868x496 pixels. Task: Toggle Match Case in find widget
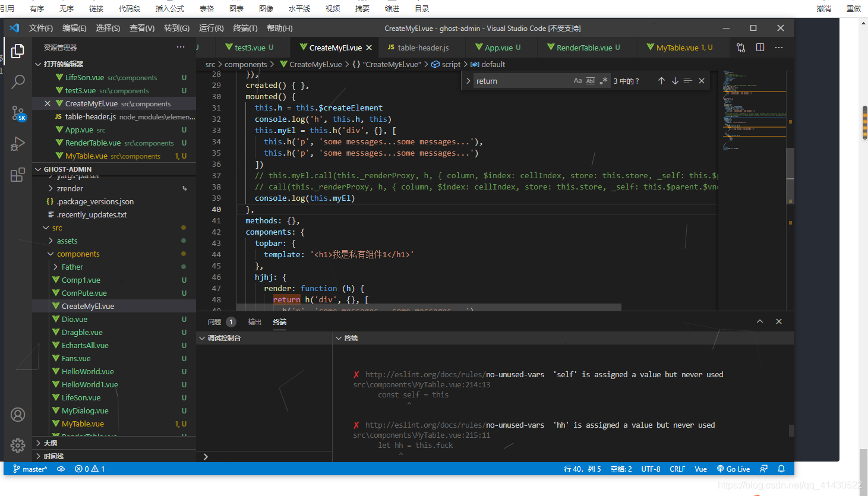577,81
